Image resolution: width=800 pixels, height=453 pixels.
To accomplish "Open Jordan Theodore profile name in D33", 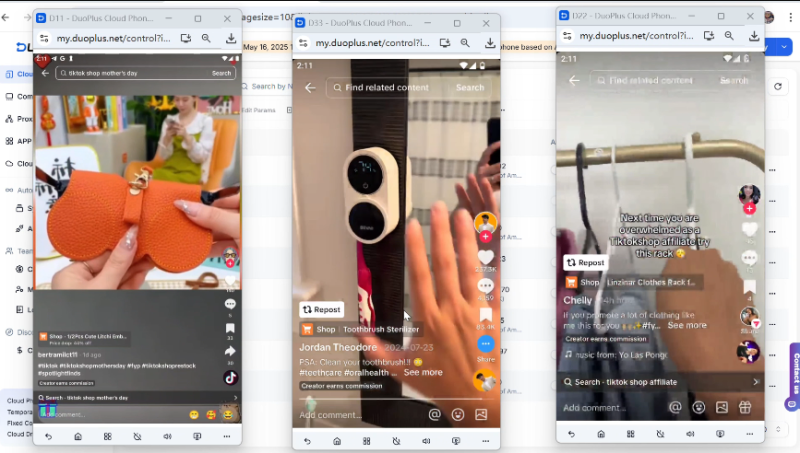I will pos(338,347).
